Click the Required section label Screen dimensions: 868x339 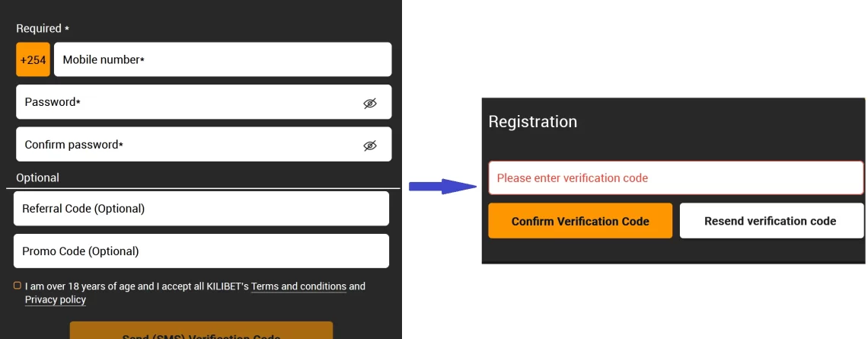pos(43,28)
